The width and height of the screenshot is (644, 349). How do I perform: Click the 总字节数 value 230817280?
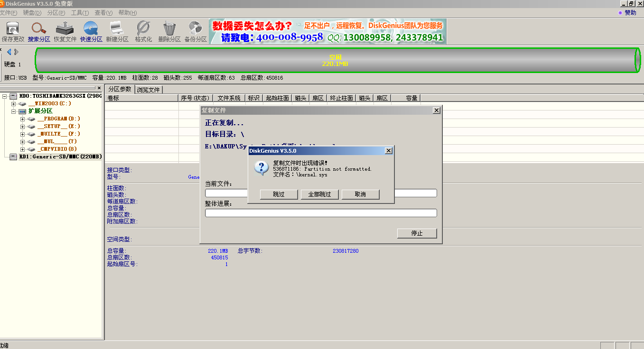click(345, 251)
